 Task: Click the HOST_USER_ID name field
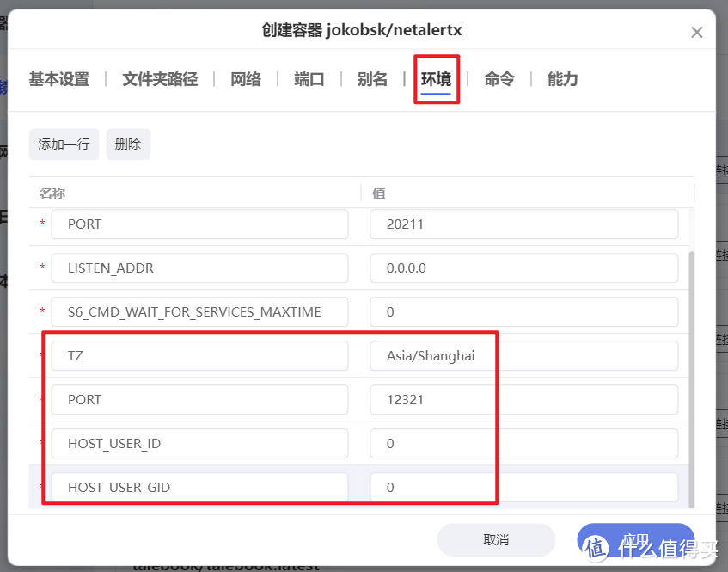199,443
